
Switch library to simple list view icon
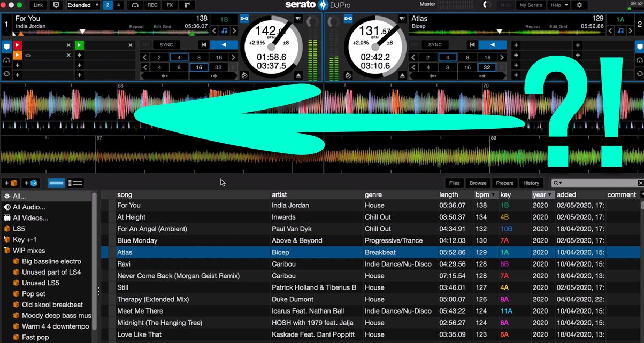pyautogui.click(x=56, y=183)
